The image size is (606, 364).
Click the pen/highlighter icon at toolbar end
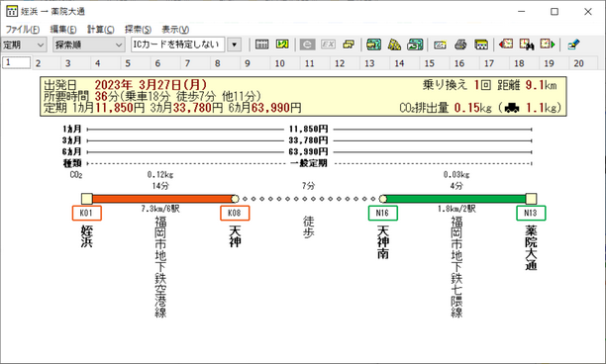click(x=573, y=45)
